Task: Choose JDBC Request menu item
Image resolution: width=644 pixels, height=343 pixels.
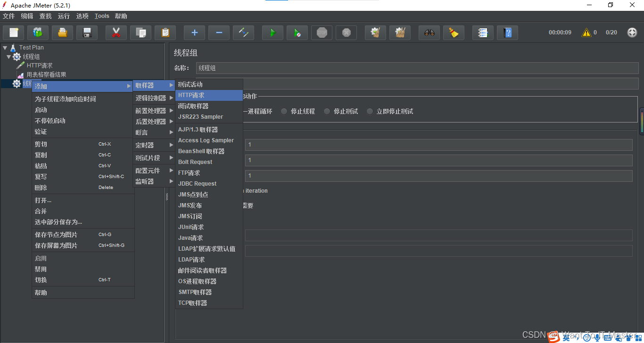Action: pos(209,184)
